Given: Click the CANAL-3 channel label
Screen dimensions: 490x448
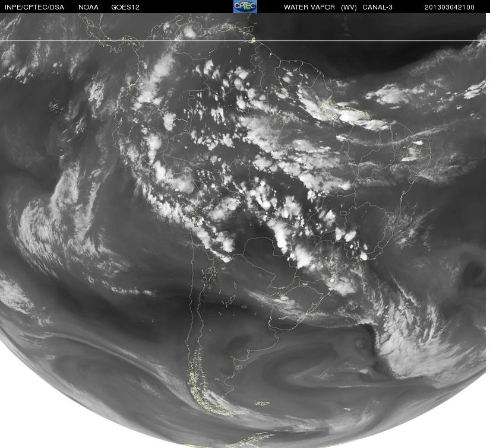Looking at the screenshot, I should tap(378, 7).
